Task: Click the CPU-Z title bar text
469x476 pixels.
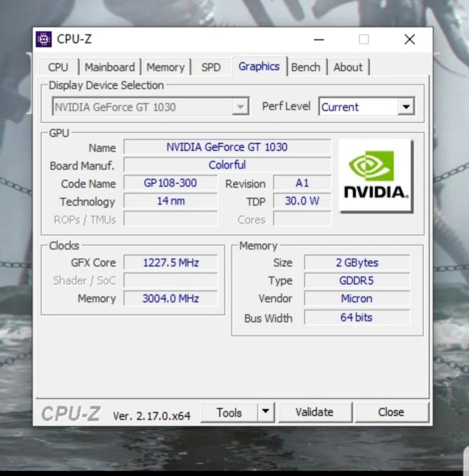Action: pyautogui.click(x=74, y=39)
